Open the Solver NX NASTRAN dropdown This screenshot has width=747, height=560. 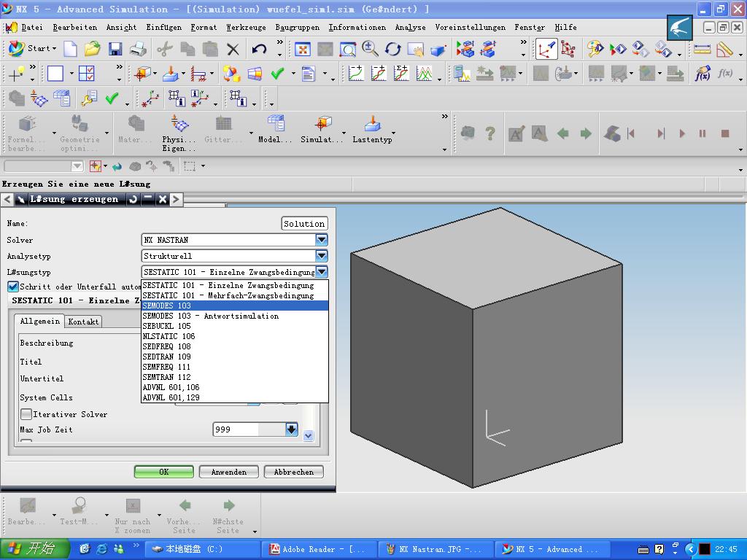(x=322, y=239)
